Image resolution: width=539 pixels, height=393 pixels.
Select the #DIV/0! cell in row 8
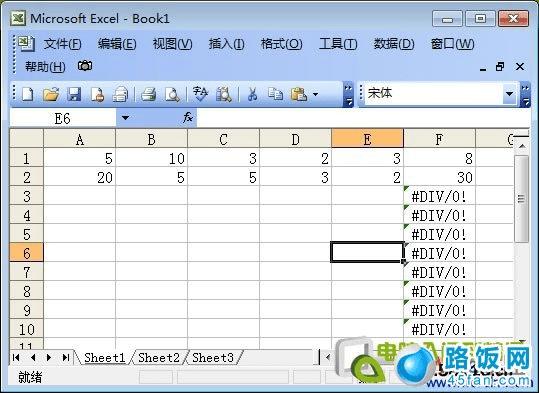click(439, 291)
